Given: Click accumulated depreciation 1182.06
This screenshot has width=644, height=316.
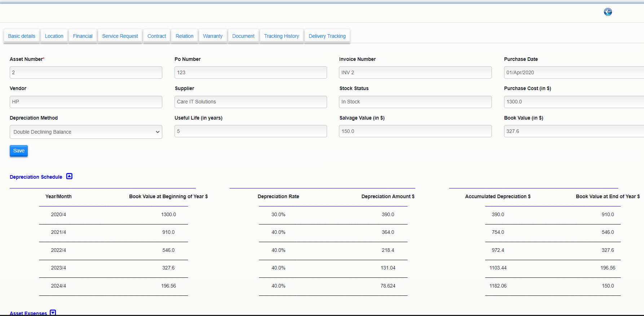Looking at the screenshot, I should (498, 286).
